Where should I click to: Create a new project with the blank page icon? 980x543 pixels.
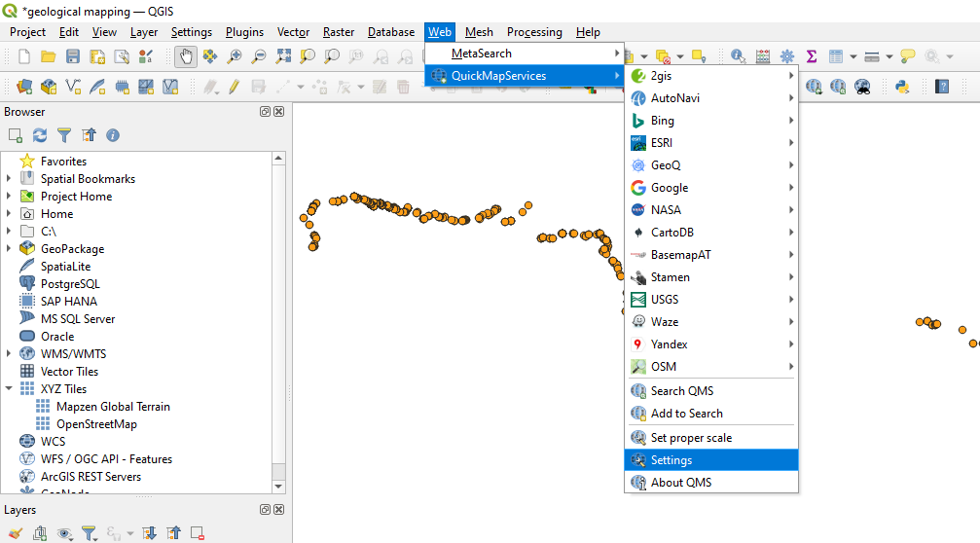[x=23, y=56]
